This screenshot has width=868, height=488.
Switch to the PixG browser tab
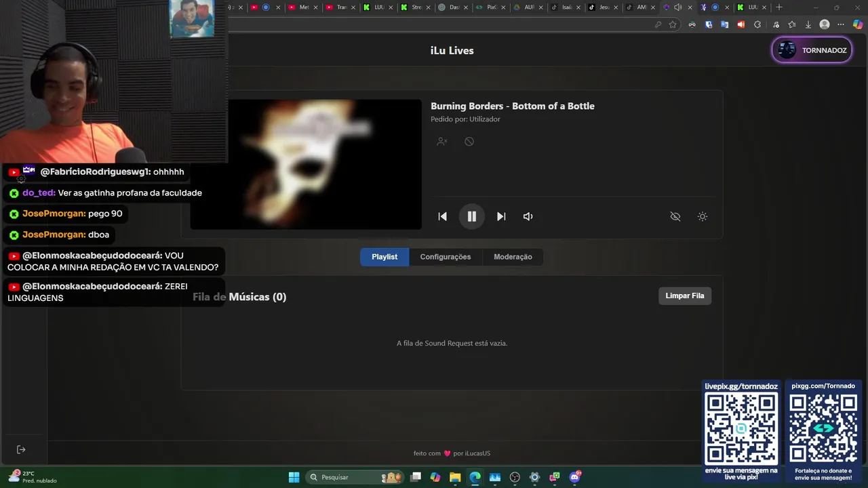[x=490, y=7]
